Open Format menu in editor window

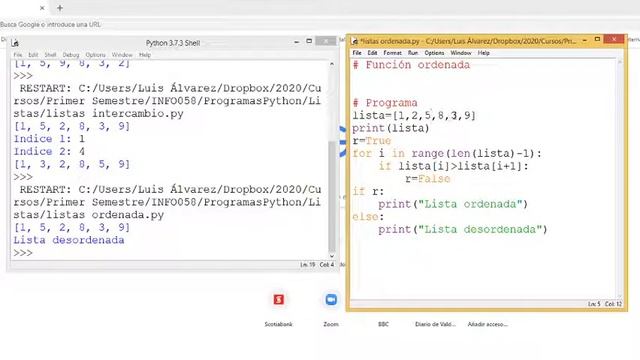[392, 53]
